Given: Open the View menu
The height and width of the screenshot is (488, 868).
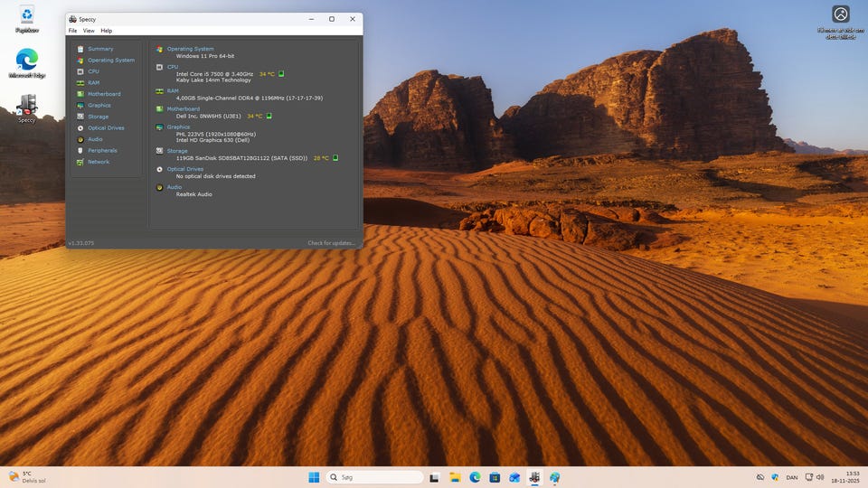Looking at the screenshot, I should (89, 31).
